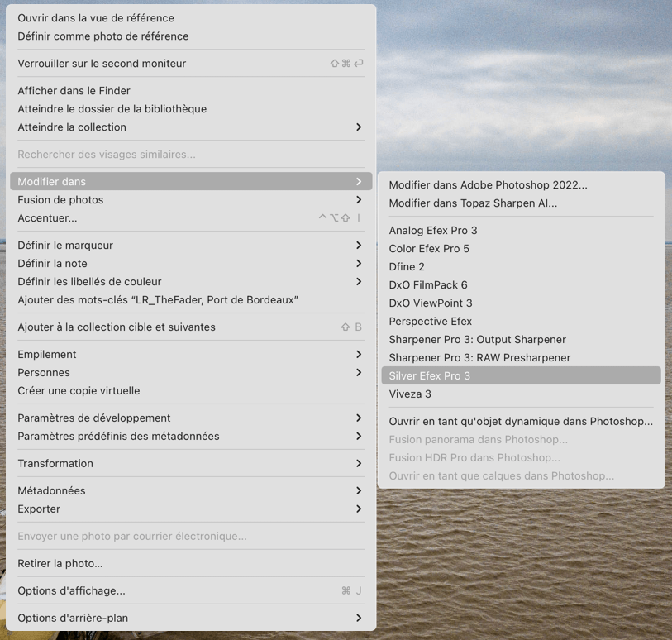The image size is (672, 640).
Task: Choose 'Ouvrir dans la vue de référence'
Action: [191, 18]
